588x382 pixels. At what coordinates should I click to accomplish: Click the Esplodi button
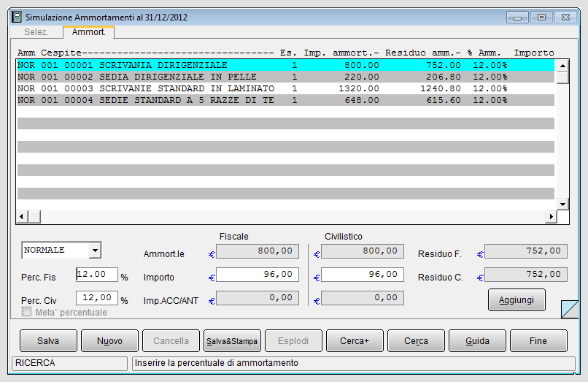point(293,340)
